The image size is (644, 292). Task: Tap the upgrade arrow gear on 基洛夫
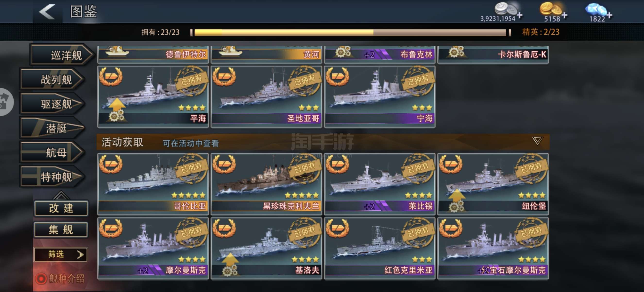229,265
